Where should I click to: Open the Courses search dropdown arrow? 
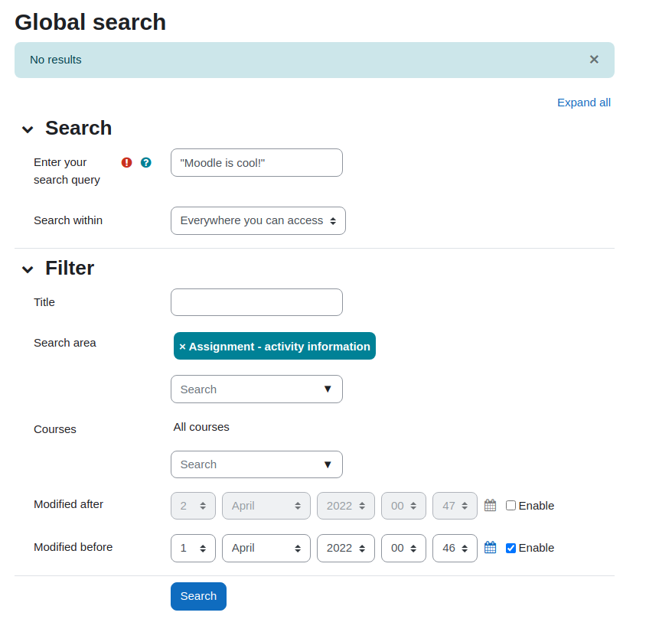coord(328,464)
